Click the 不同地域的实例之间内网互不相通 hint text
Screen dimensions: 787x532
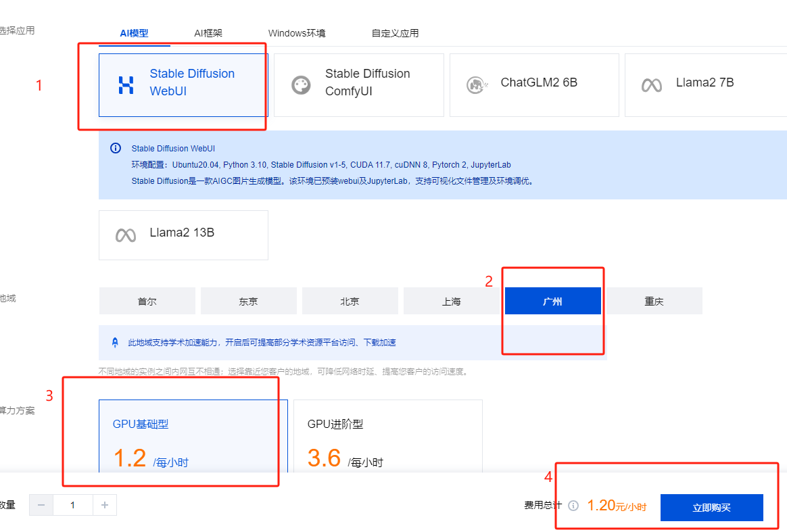tap(283, 371)
